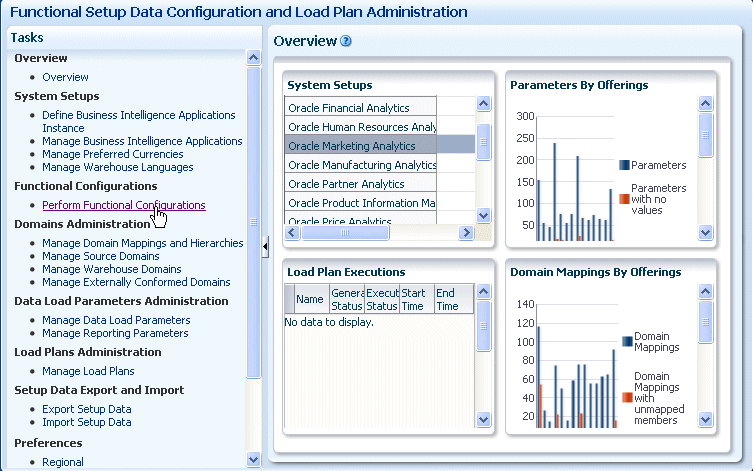Click System Setups scroll left arrow
The image size is (753, 471).
pos(292,233)
